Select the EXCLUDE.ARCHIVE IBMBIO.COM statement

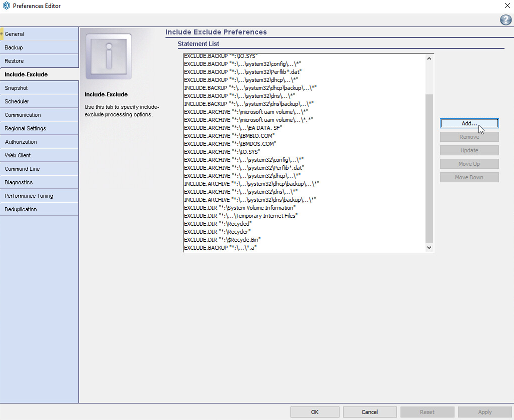pos(229,136)
